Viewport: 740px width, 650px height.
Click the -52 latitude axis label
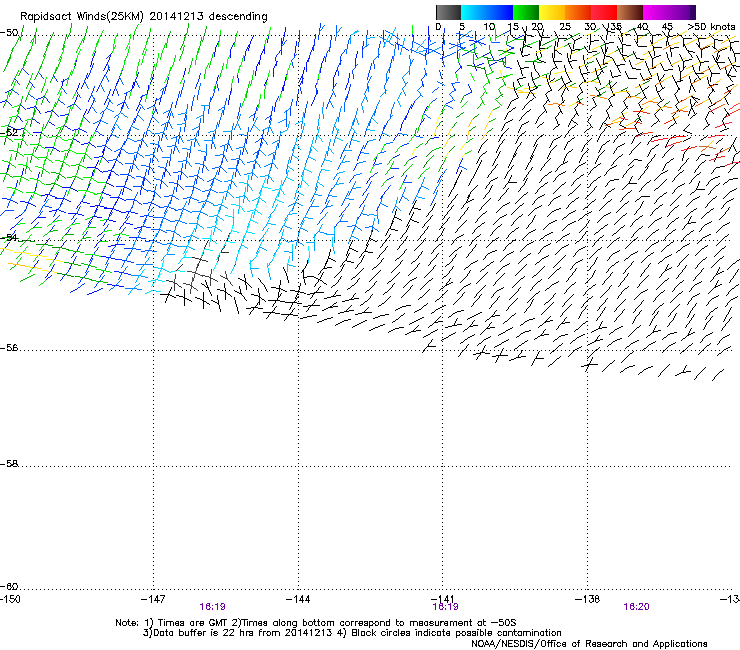tap(9, 133)
